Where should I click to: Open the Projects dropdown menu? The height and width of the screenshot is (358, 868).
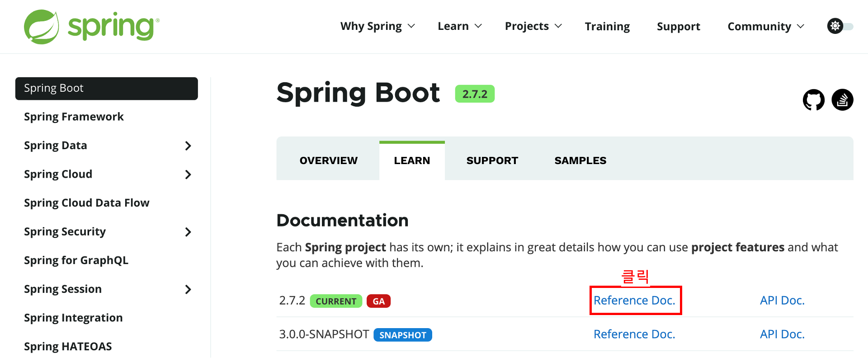[x=533, y=26]
